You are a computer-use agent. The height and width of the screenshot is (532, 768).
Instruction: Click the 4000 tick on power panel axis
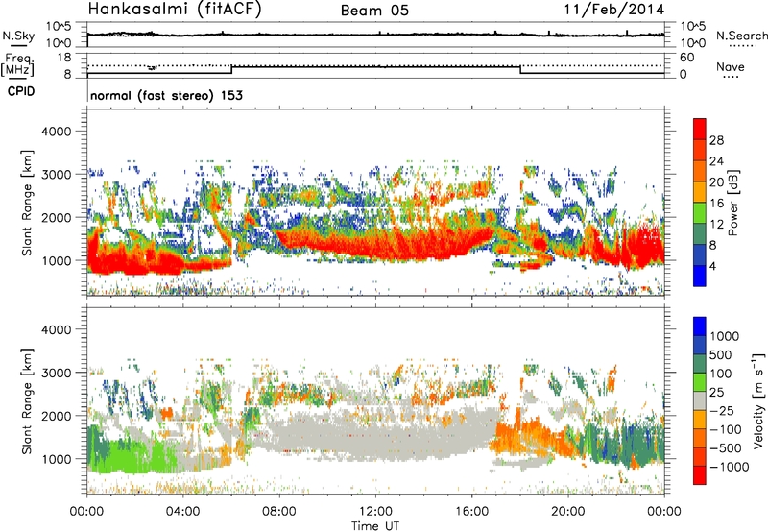tap(57, 131)
